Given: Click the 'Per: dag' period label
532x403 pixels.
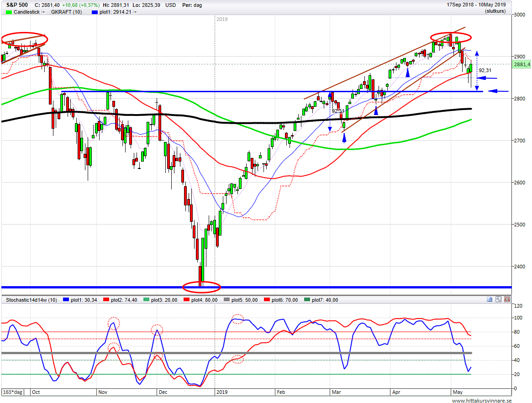Looking at the screenshot, I should 192,5.
